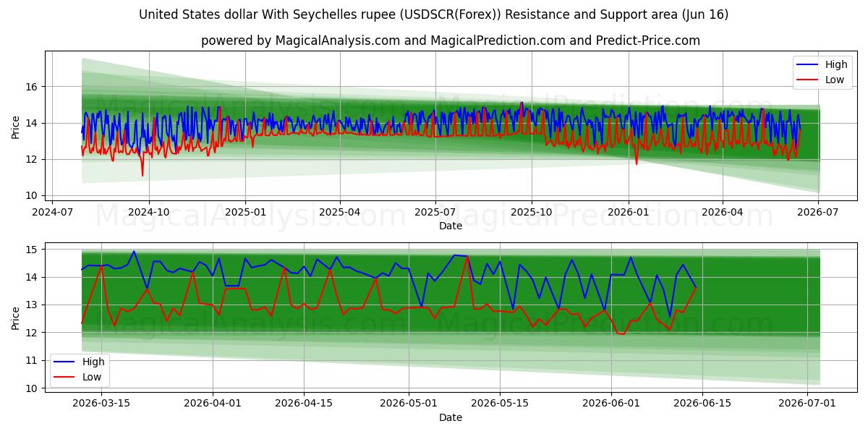Click the 'Price' y-axis label of bottom chart
868x434 pixels.
click(16, 318)
